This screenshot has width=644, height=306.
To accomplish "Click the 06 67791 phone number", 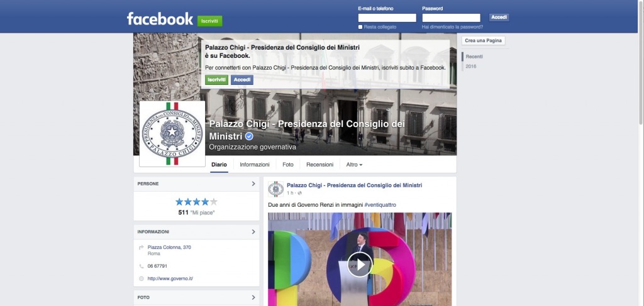I will tap(157, 266).
